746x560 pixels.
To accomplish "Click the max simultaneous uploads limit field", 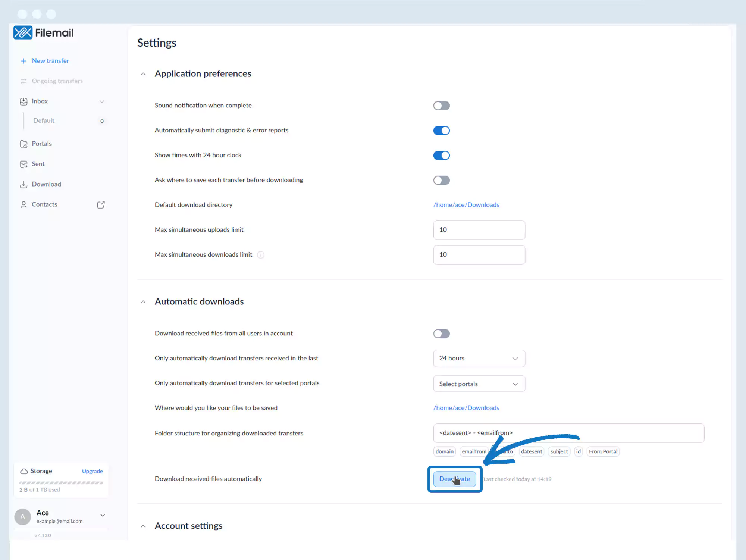I will tap(479, 230).
